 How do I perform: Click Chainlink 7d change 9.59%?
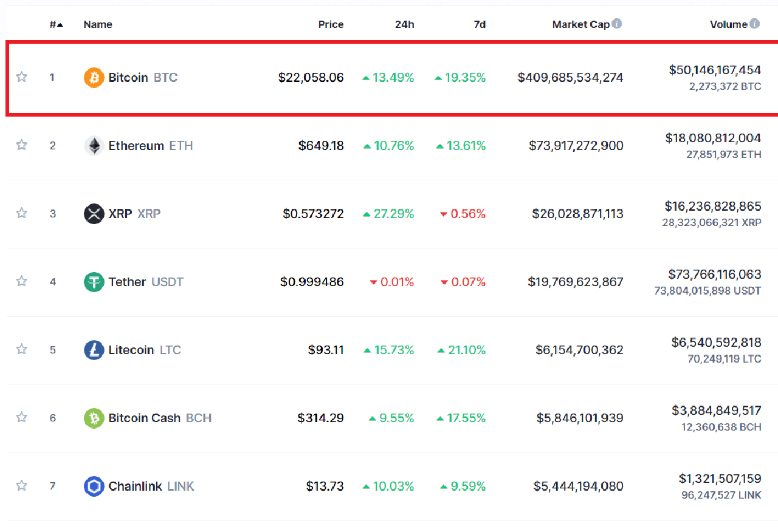pos(463,486)
